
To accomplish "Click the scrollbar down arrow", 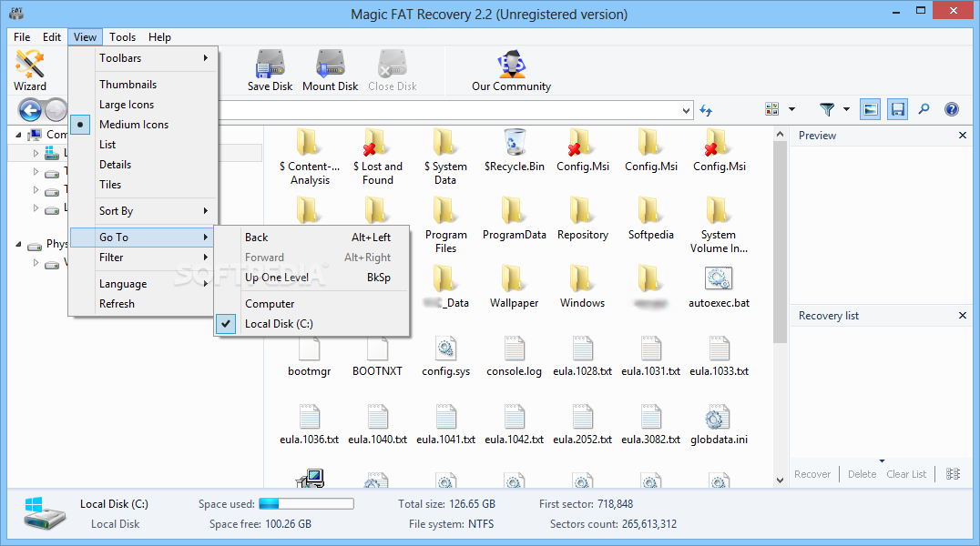I will click(780, 480).
